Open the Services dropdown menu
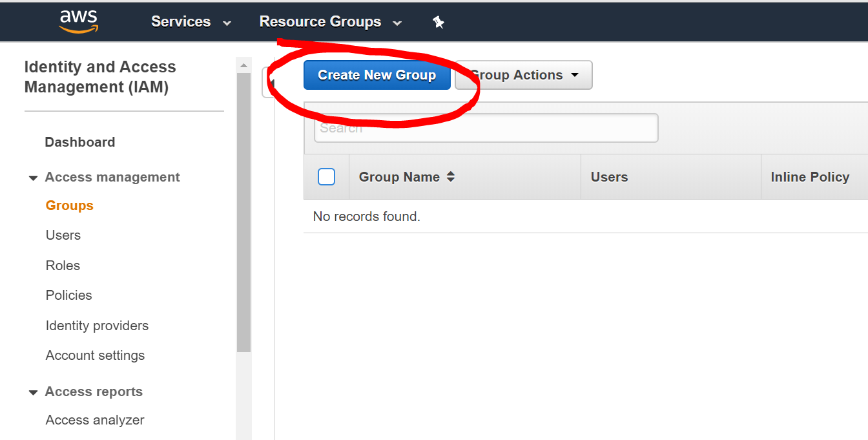868x440 pixels. click(191, 22)
